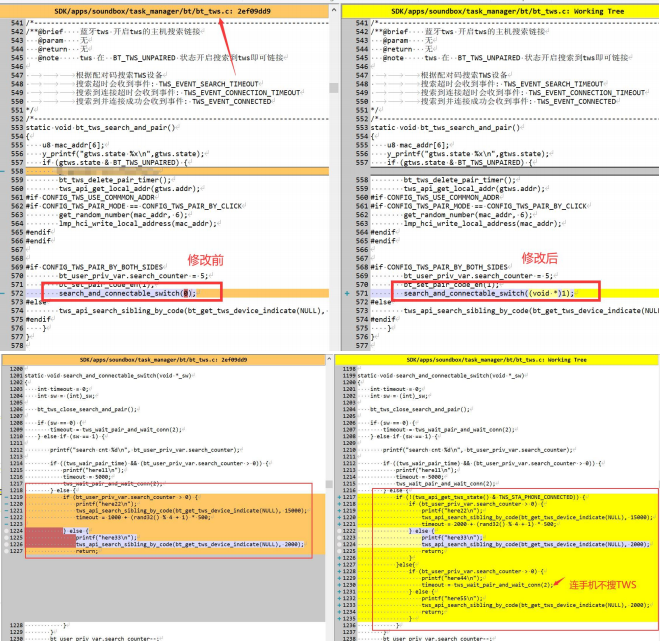Click printf 'here44' on Working Tree line 1229
The width and height of the screenshot is (660, 641).
[452, 578]
